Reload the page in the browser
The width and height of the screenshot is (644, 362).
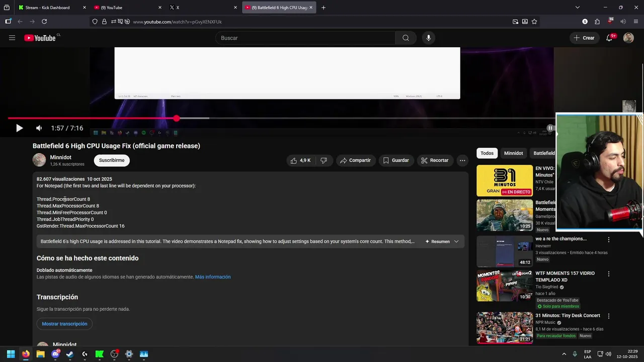pyautogui.click(x=44, y=22)
